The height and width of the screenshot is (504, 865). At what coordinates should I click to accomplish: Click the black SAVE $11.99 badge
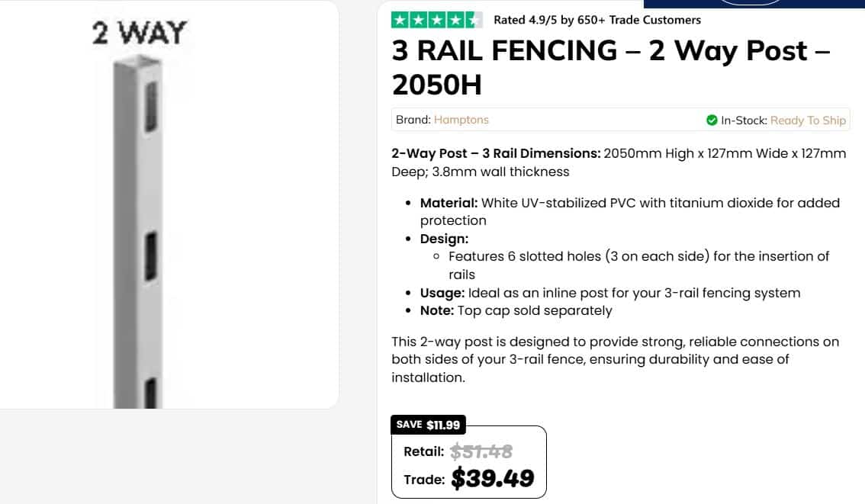(x=428, y=425)
